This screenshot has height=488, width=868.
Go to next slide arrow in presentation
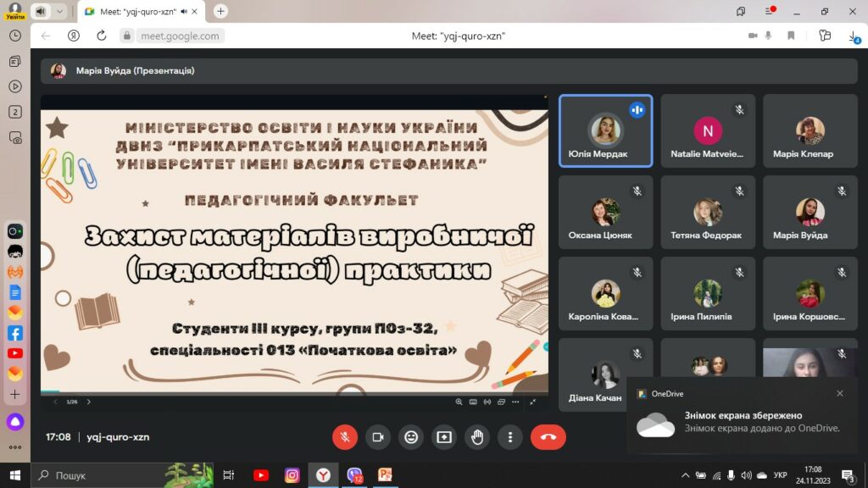click(x=88, y=402)
